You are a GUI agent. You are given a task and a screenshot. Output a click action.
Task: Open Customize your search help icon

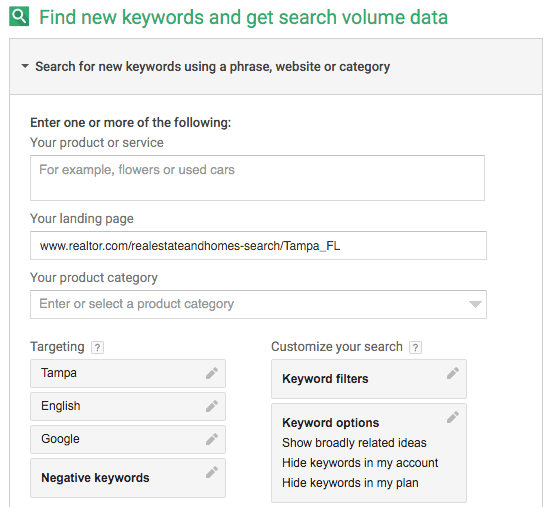(415, 347)
